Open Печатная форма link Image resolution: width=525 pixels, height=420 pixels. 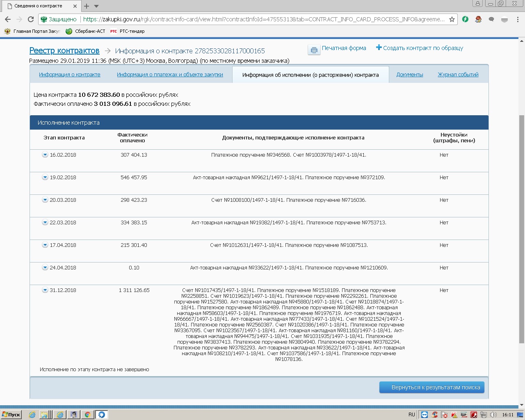(x=344, y=48)
